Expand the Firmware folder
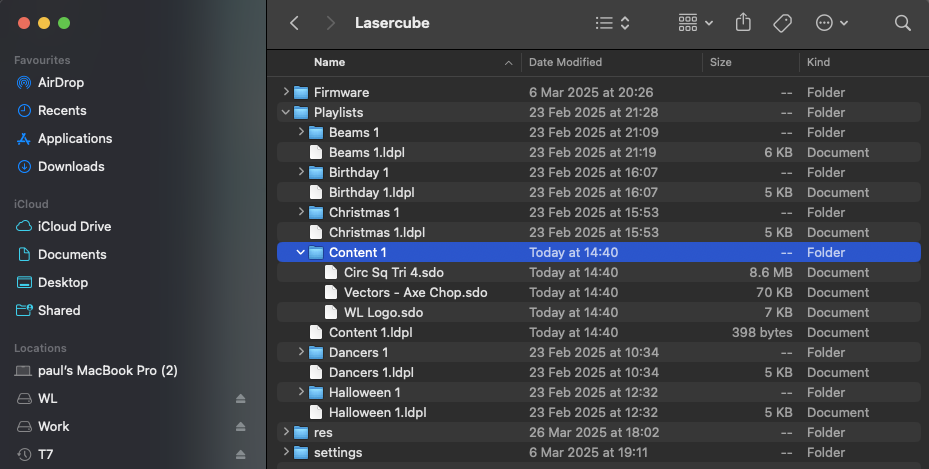The image size is (929, 469). pos(286,92)
